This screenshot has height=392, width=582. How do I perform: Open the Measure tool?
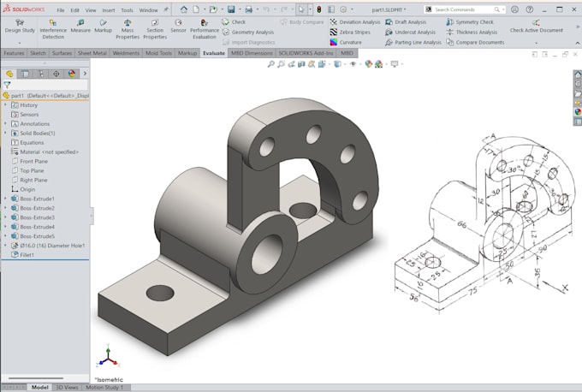point(80,26)
